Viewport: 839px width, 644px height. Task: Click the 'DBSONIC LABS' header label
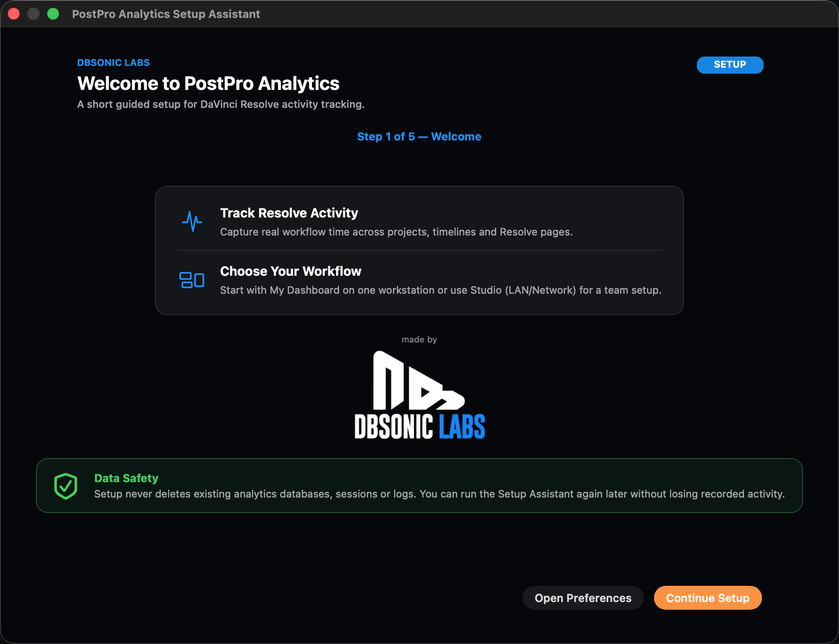[113, 63]
